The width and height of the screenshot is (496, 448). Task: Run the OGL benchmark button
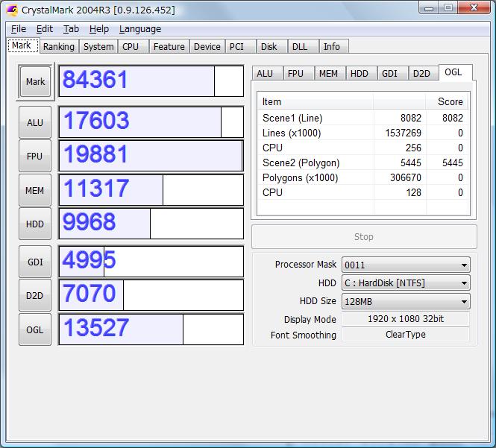click(x=35, y=329)
